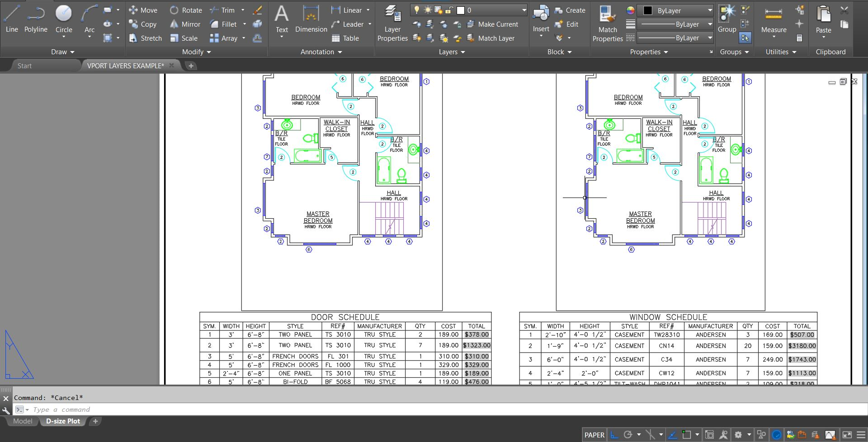Switch to the Model layout tab
Viewport: 868px width, 442px height.
tap(23, 421)
